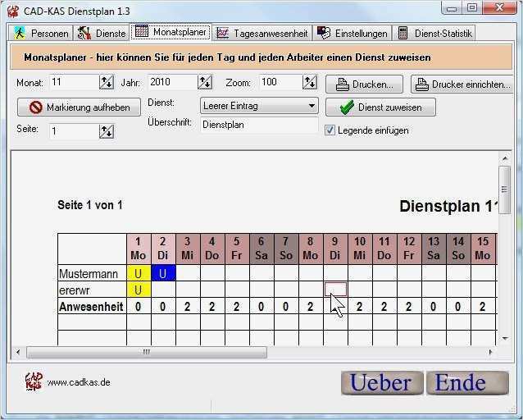Image resolution: width=523 pixels, height=420 pixels.
Task: Click the vertical scrollbar thumb
Action: pyautogui.click(x=505, y=189)
